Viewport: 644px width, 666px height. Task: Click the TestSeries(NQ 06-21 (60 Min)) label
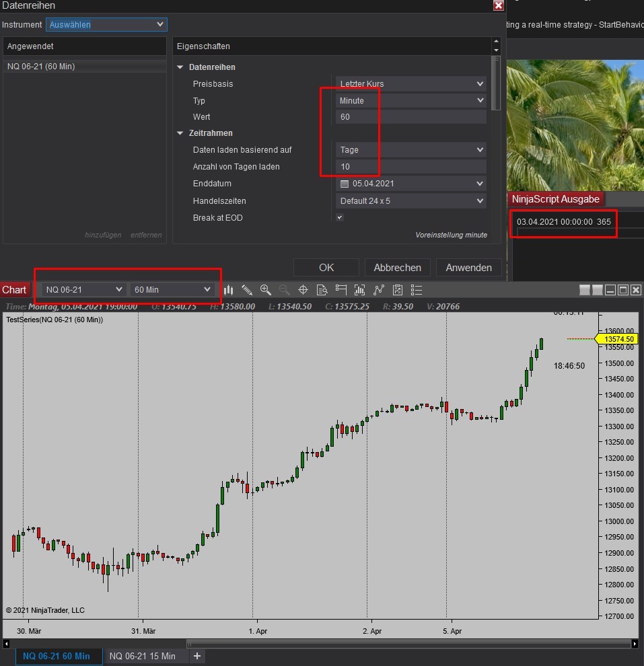[55, 320]
